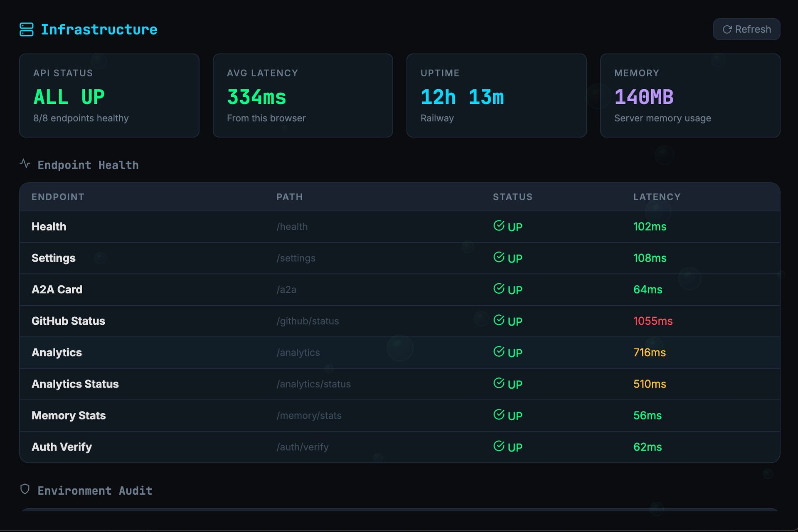Click the 140MB memory value
This screenshot has height=532, width=798.
pos(644,97)
